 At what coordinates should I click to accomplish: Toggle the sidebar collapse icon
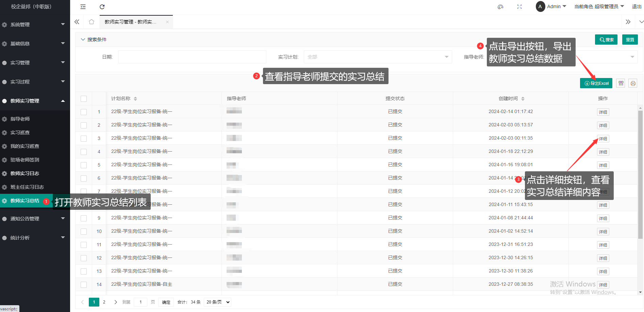click(83, 7)
